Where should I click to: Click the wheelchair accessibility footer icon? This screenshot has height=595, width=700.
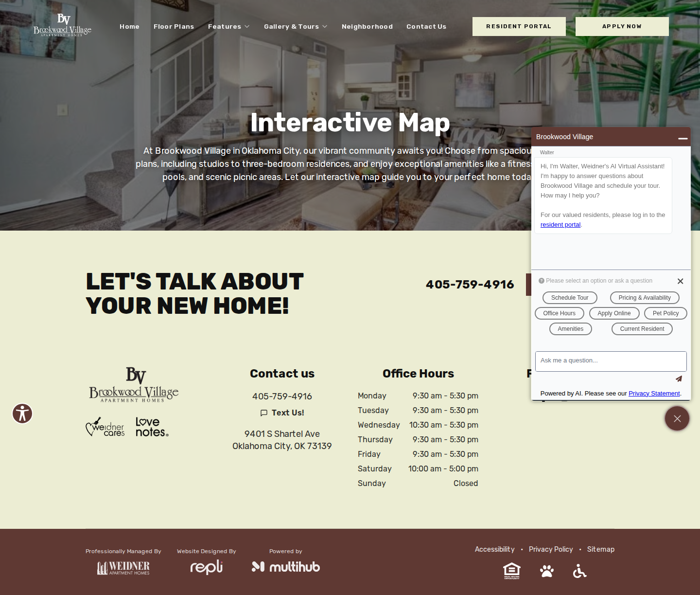point(579,571)
